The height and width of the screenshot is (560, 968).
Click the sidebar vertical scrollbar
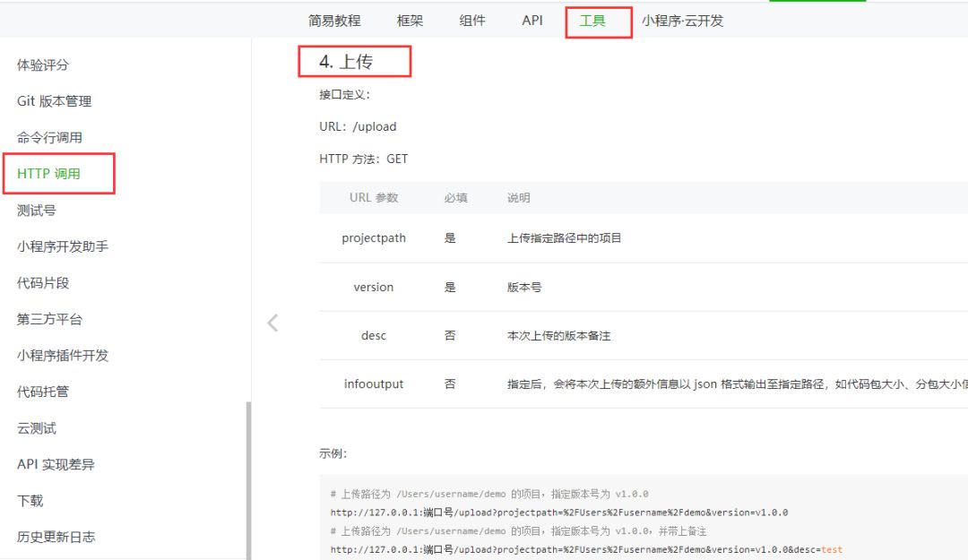point(248,480)
